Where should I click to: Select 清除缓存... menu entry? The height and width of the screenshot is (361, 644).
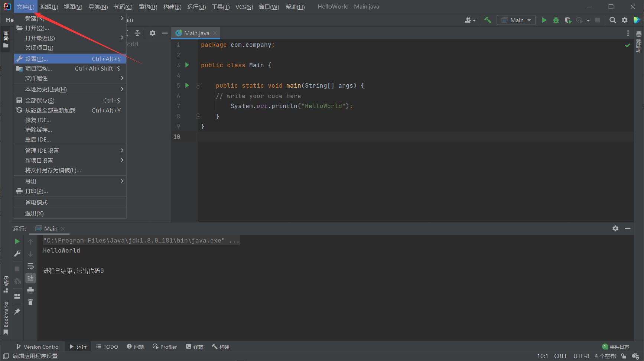coord(70,130)
